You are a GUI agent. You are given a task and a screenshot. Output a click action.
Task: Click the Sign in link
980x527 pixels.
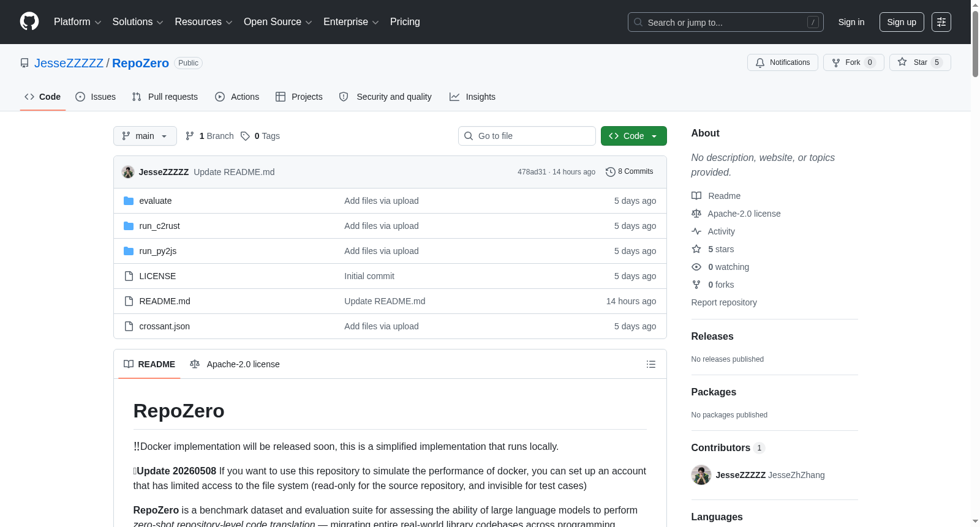851,22
